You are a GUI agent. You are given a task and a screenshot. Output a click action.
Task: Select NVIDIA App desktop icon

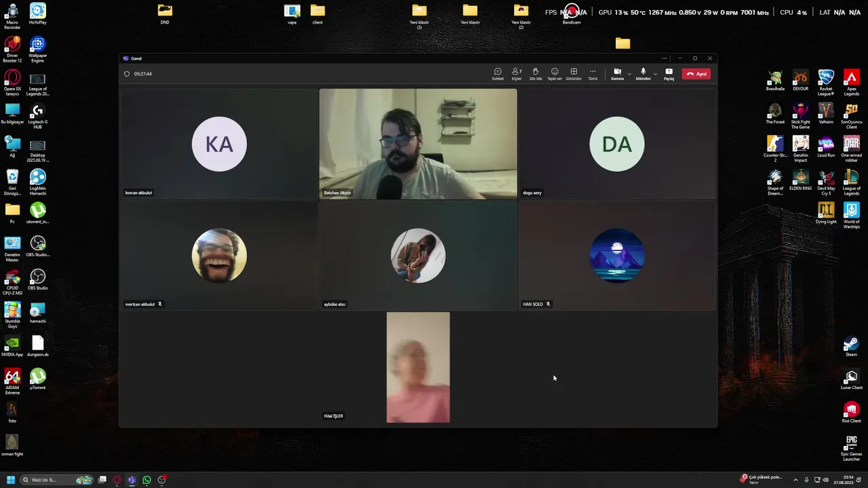pyautogui.click(x=12, y=346)
